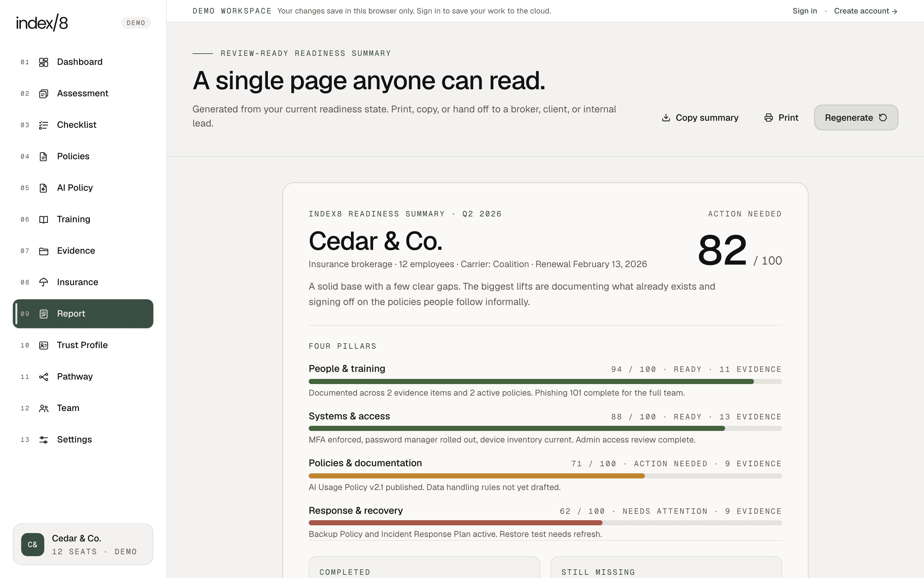Click the Response & recovery heading
924x578 pixels.
[355, 511]
